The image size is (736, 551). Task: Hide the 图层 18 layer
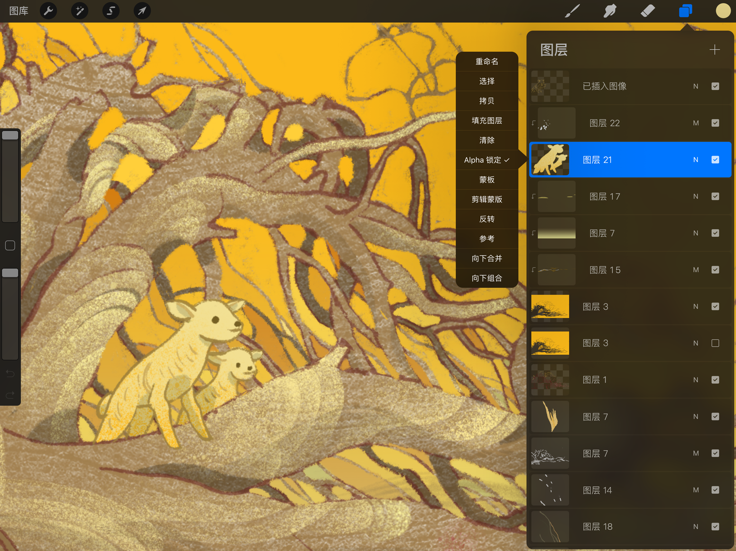point(715,527)
